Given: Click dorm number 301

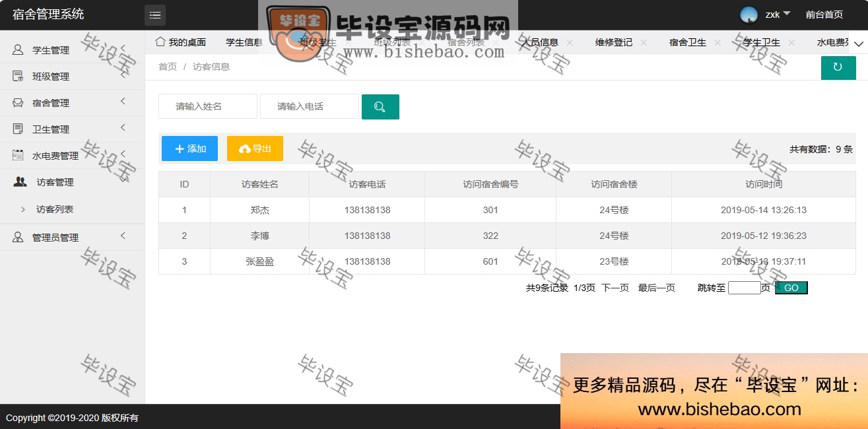Looking at the screenshot, I should [490, 210].
